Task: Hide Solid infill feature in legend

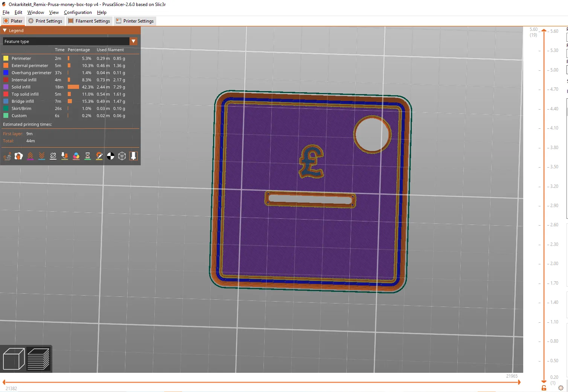Action: tap(21, 87)
